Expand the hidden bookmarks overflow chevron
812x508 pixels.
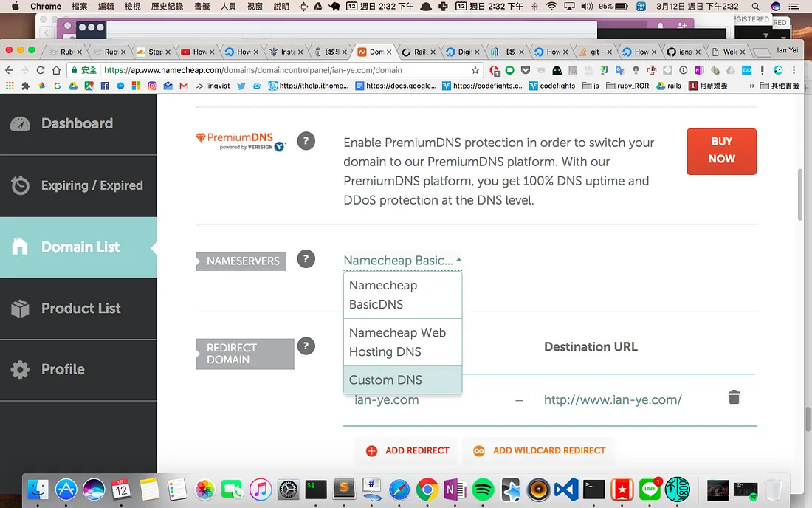point(751,86)
